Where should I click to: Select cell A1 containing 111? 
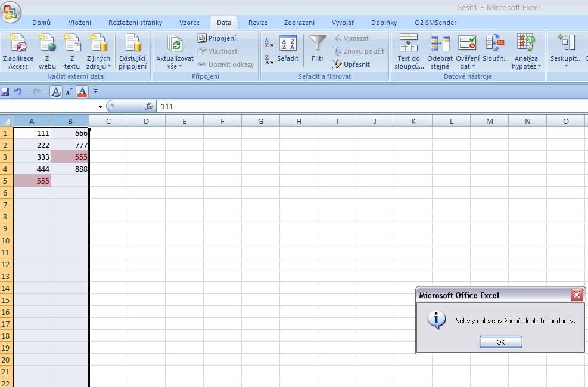point(32,133)
